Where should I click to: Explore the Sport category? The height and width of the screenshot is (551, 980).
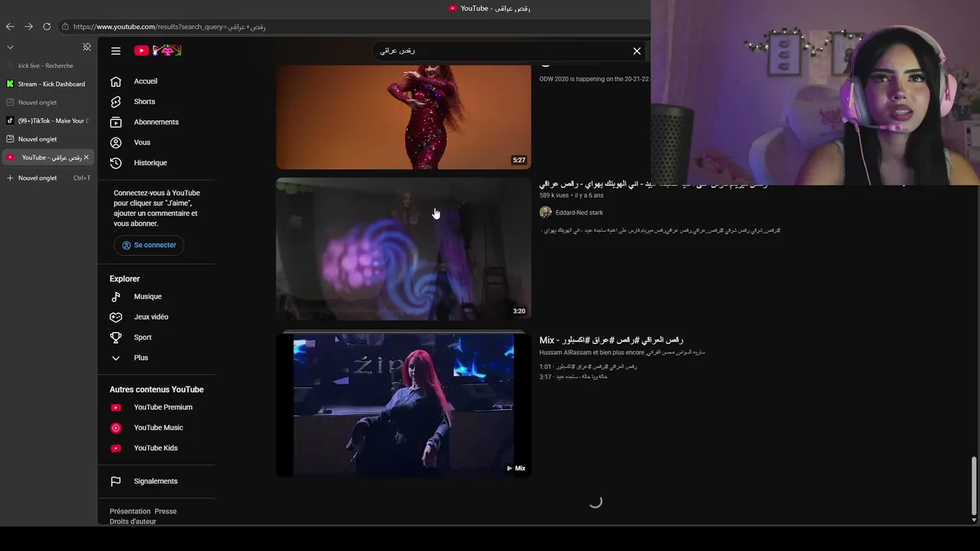click(156, 337)
